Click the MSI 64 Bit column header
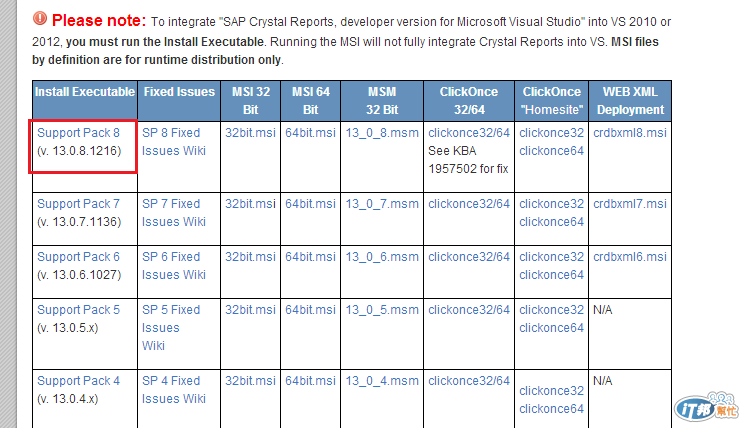The width and height of the screenshot is (743, 428). pyautogui.click(x=310, y=101)
